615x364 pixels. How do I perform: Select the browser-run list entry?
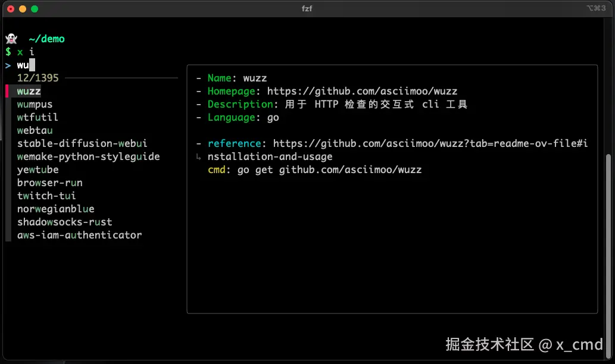click(x=49, y=183)
